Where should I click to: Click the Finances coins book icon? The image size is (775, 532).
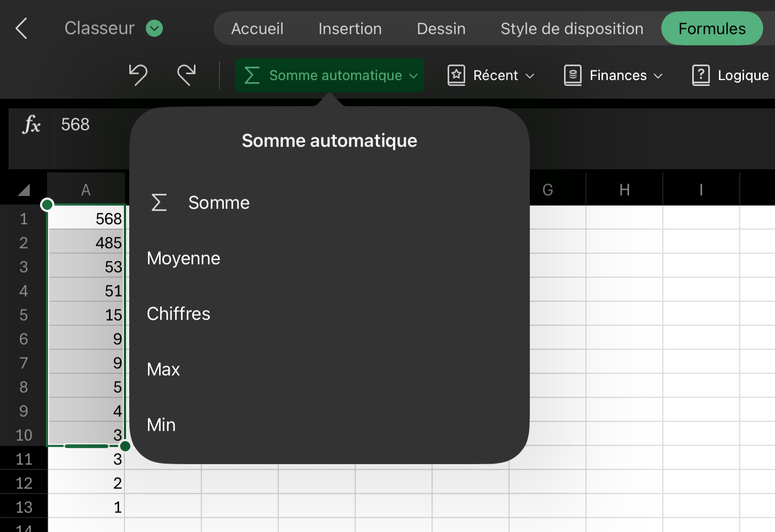(573, 75)
